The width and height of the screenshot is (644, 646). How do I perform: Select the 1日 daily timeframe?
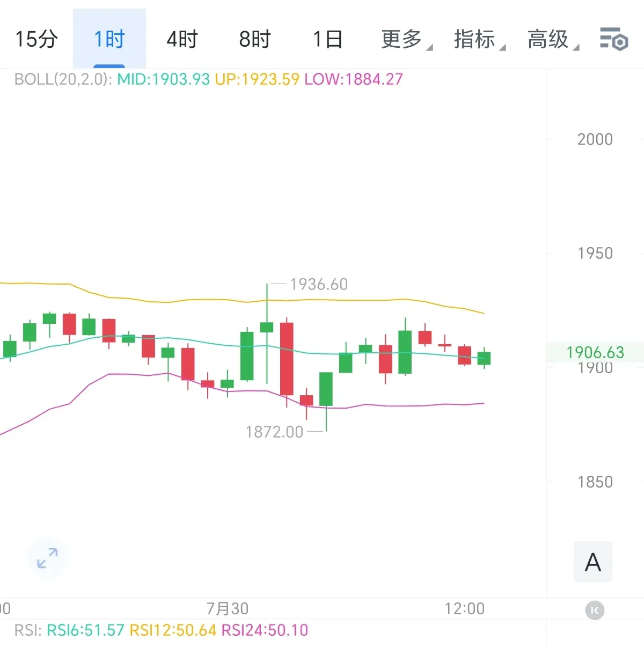click(327, 39)
